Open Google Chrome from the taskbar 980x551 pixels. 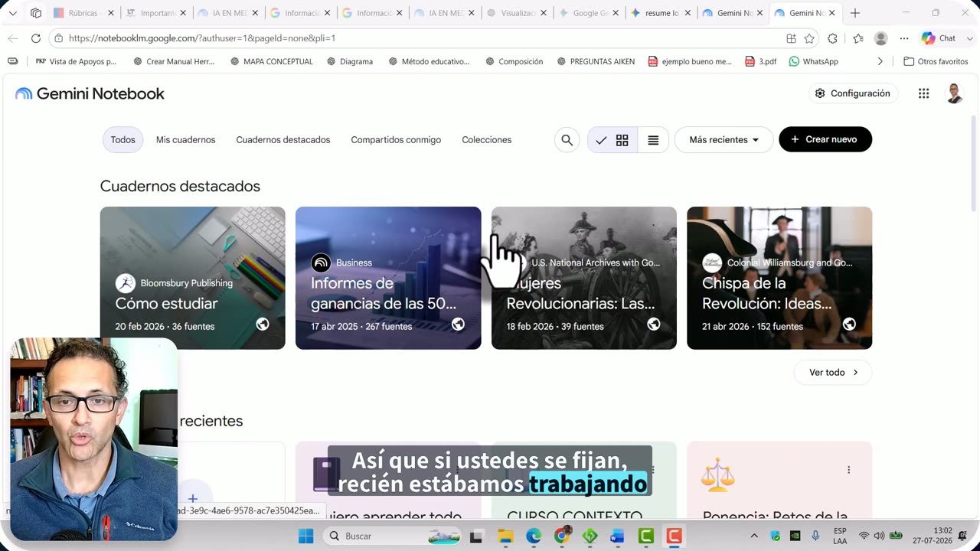[562, 536]
